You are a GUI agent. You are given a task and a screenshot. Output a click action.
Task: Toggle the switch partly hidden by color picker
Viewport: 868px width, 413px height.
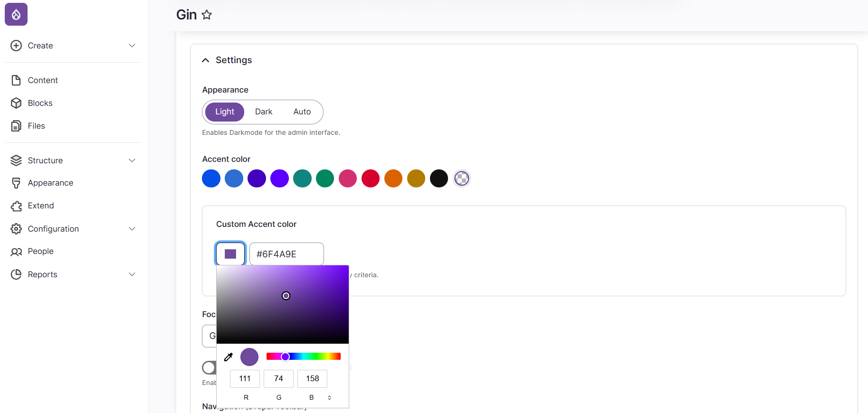coord(209,367)
